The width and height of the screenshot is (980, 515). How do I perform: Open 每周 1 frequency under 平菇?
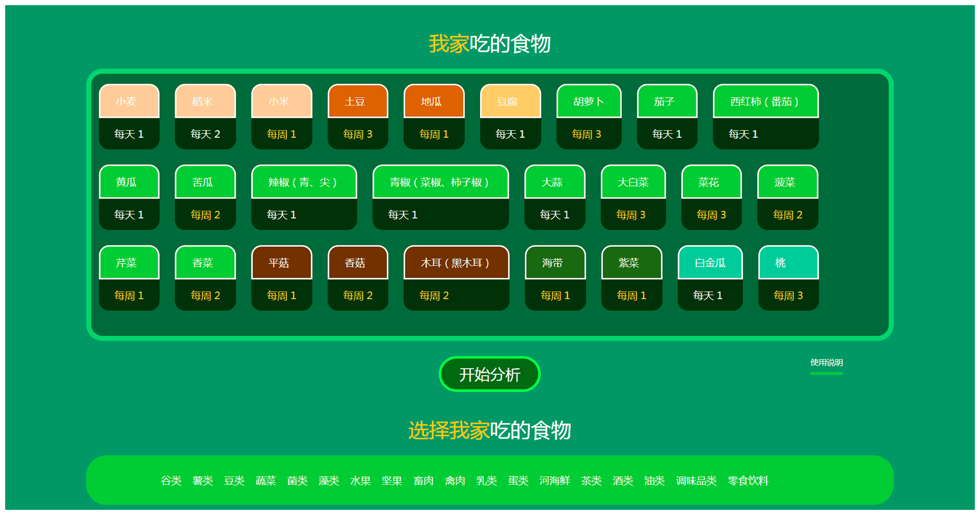pyautogui.click(x=281, y=295)
